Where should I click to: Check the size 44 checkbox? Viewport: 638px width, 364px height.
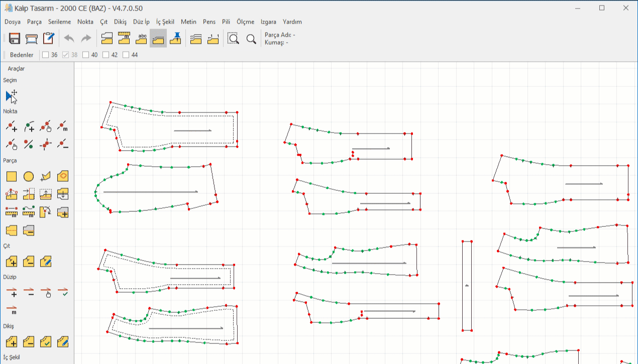pos(126,55)
